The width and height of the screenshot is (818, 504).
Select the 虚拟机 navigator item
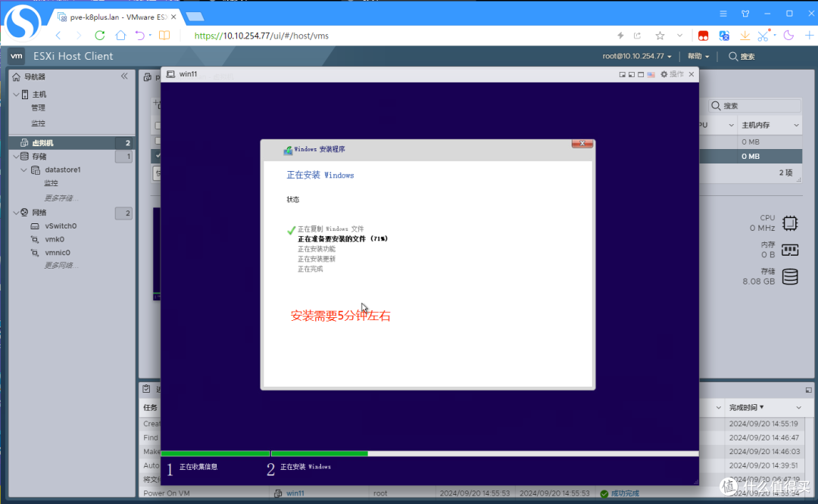[71, 142]
